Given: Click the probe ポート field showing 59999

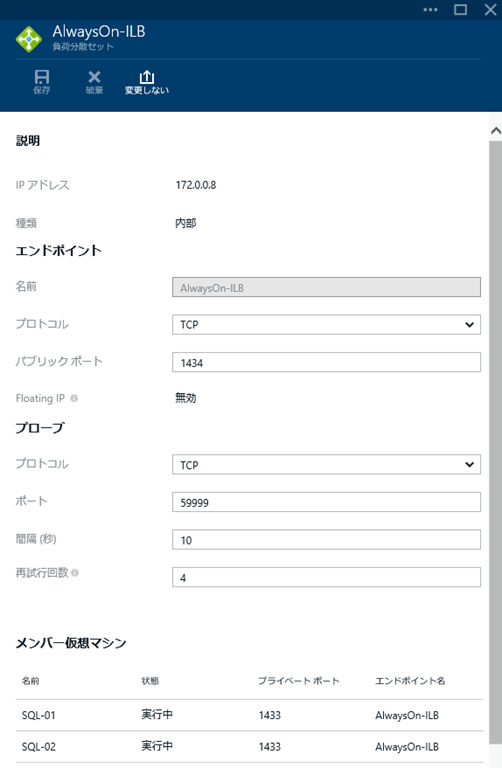Looking at the screenshot, I should [x=326, y=503].
